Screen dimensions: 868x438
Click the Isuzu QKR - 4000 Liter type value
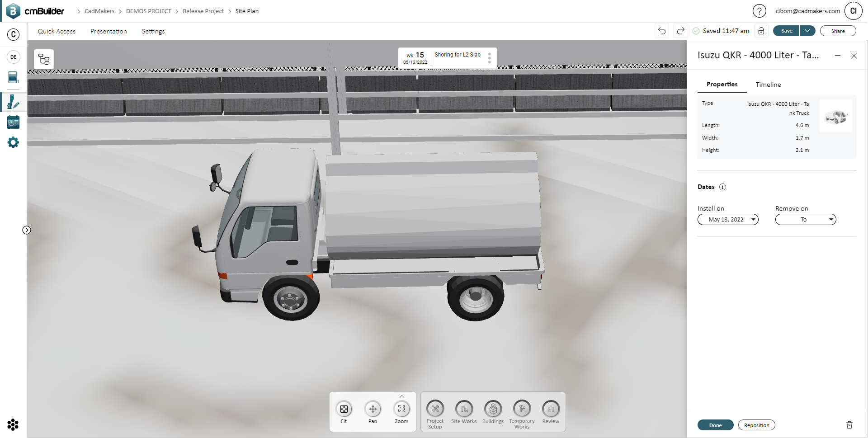point(778,108)
